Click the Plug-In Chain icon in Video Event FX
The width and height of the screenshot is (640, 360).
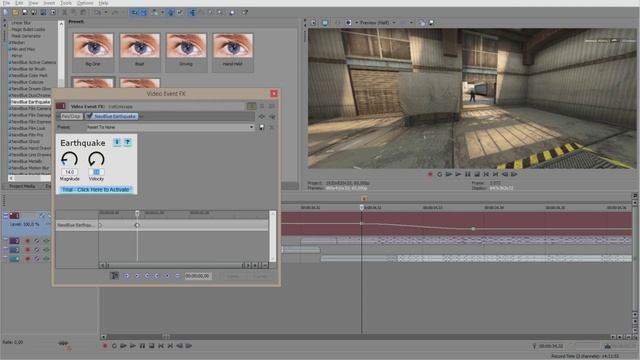click(x=262, y=117)
